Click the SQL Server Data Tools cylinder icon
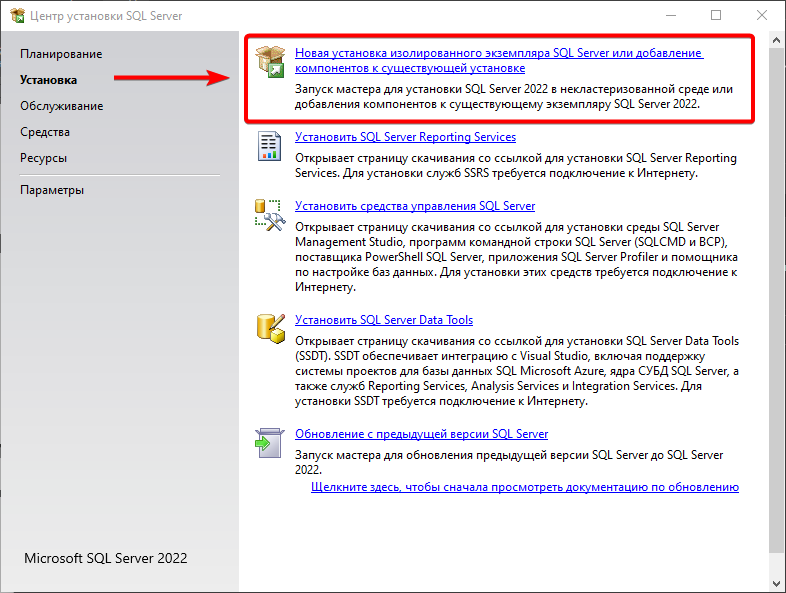Viewport: 786px width, 593px height. (271, 329)
